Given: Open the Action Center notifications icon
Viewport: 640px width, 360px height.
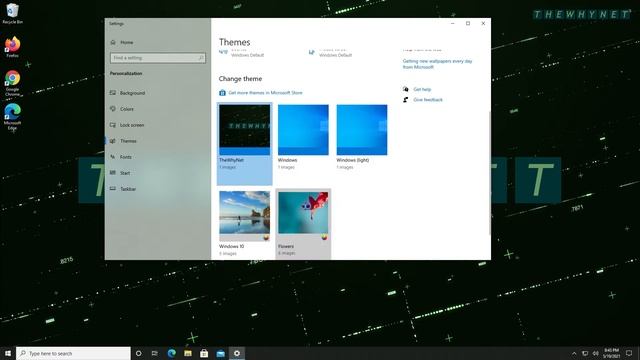Looking at the screenshot, I should pyautogui.click(x=629, y=353).
